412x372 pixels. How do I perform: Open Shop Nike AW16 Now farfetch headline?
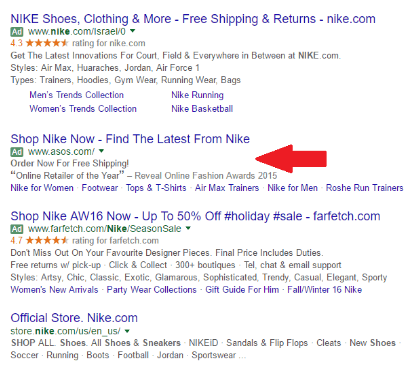coord(195,216)
